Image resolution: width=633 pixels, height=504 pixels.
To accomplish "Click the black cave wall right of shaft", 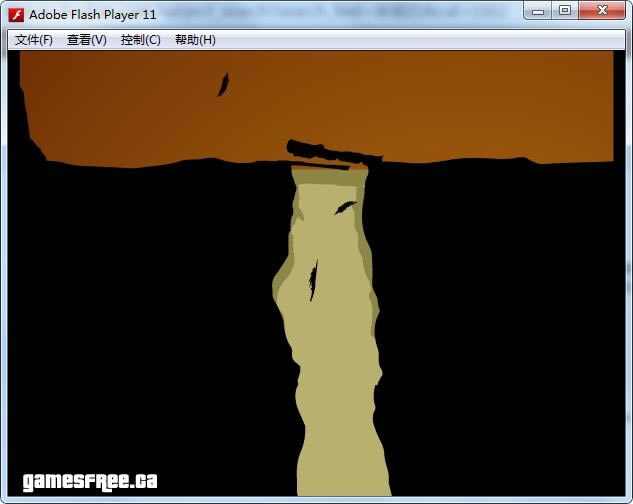I will coord(500,300).
